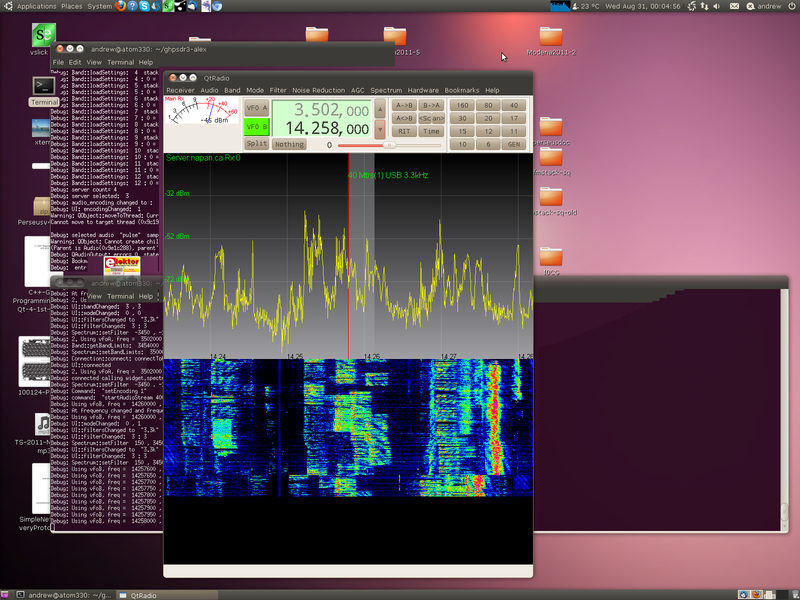Select the 20 meter band button
The image size is (800, 600).
(x=488, y=118)
